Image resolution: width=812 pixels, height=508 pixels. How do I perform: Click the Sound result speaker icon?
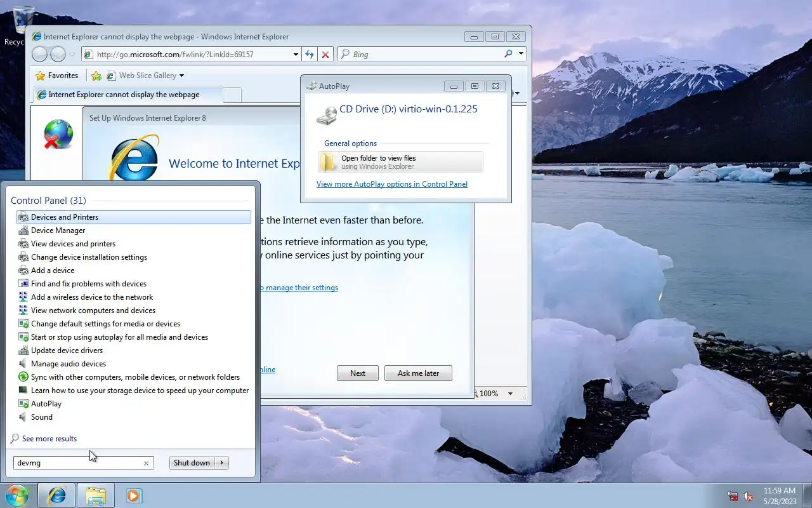pyautogui.click(x=23, y=417)
